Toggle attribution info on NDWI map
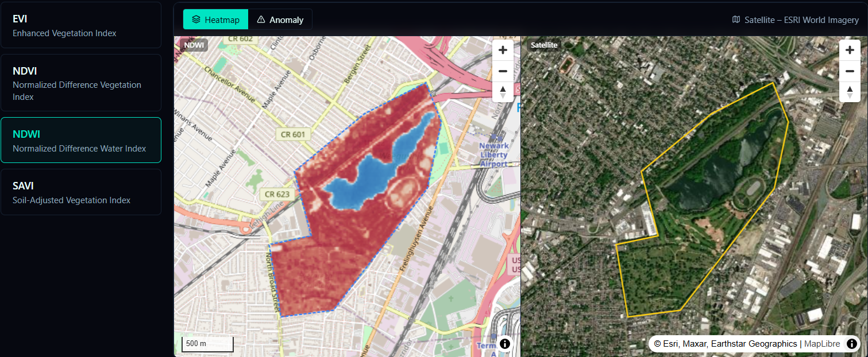Image resolution: width=868 pixels, height=357 pixels. [x=505, y=344]
